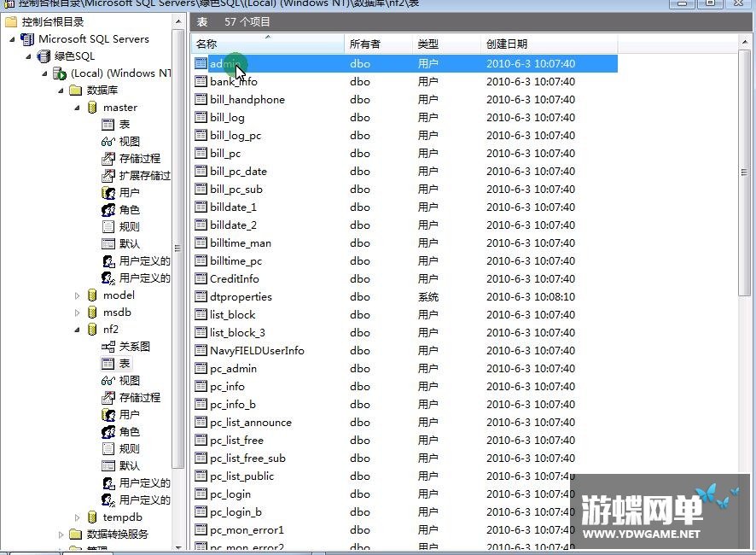Image resolution: width=756 pixels, height=555 pixels.
Task: Select the 表 node under nf2
Action: pyautogui.click(x=125, y=364)
